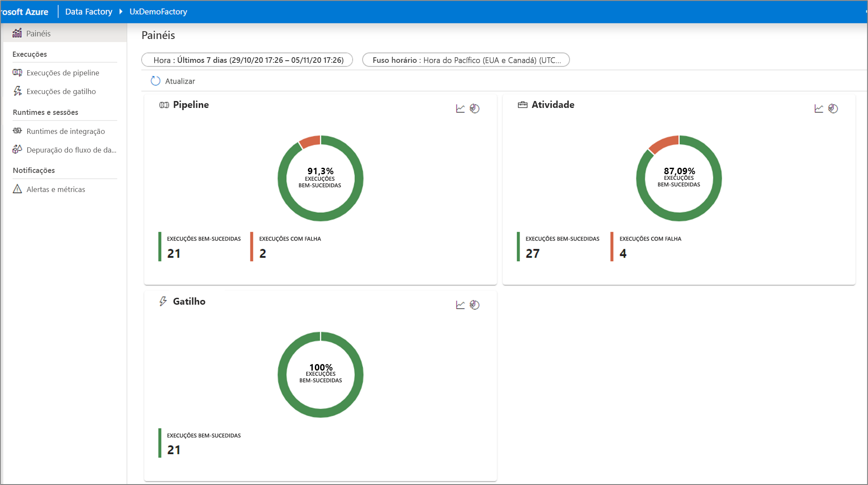Click Execuções com falha label in Pipeline card
Viewport: 868px width, 485px height.
click(x=290, y=239)
